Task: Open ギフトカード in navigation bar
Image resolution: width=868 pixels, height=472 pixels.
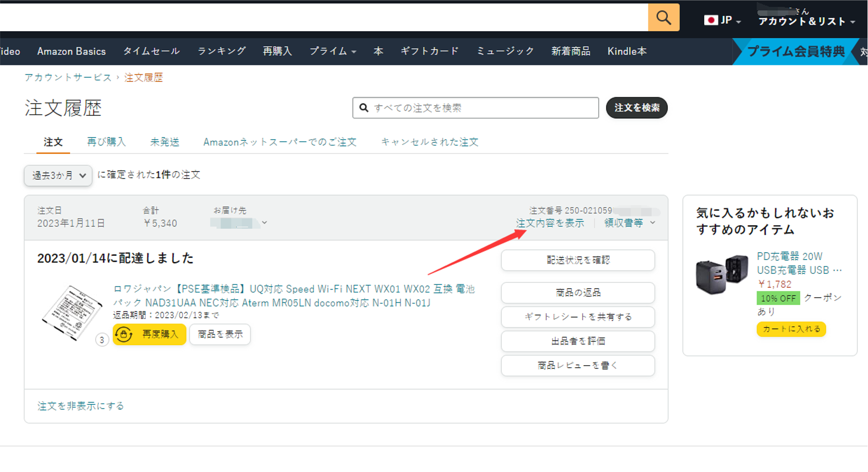Action: pyautogui.click(x=430, y=51)
